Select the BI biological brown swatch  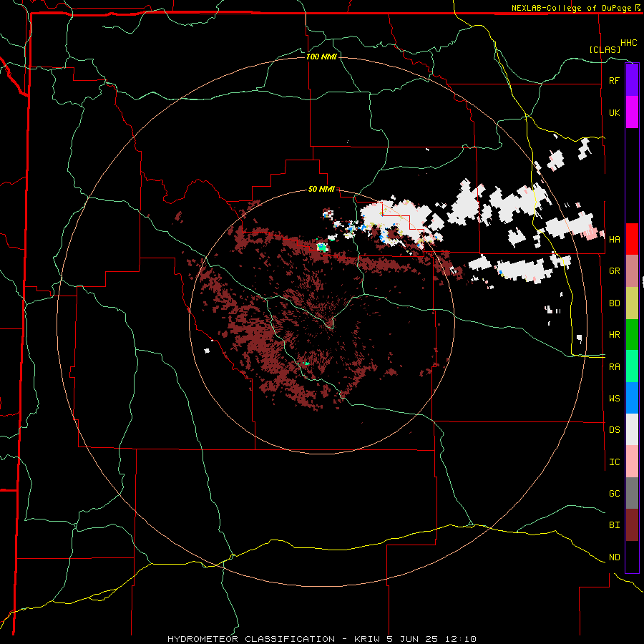(x=632, y=525)
